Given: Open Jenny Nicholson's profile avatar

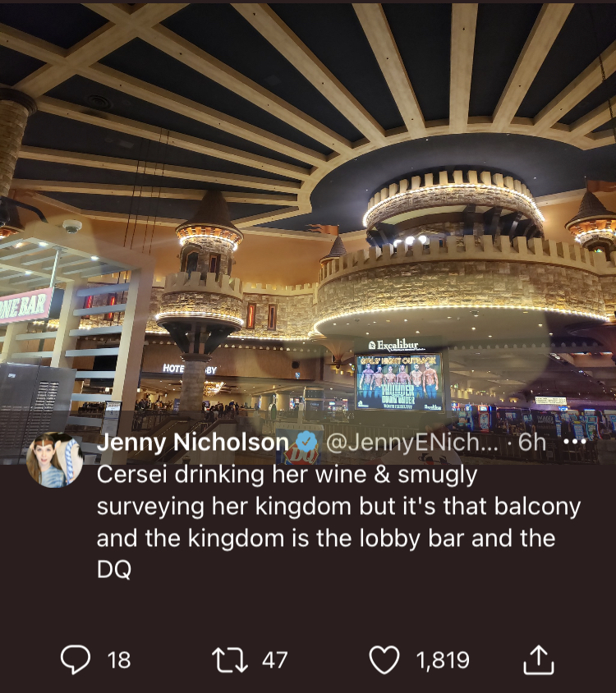Looking at the screenshot, I should [55, 460].
